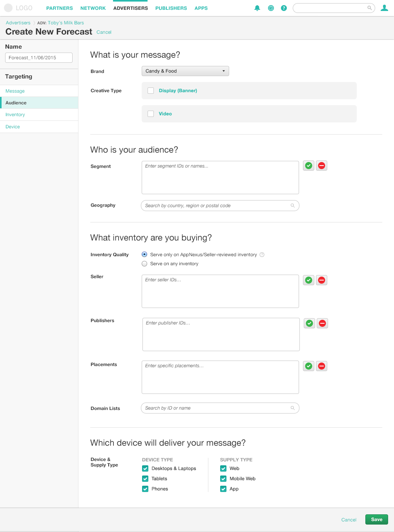Screen dimensions: 394x532
Task: Click the info icon next to Seller-reviewed inventory
Action: point(262,255)
